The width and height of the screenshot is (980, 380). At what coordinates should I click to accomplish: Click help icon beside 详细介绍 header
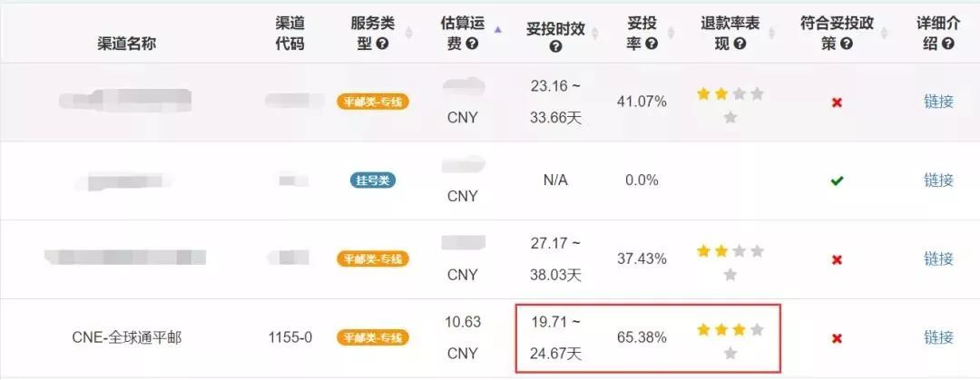[x=947, y=44]
